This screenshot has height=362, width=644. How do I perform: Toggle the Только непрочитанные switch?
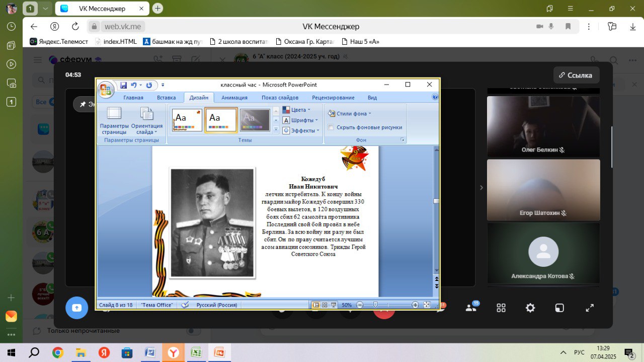coord(194,331)
